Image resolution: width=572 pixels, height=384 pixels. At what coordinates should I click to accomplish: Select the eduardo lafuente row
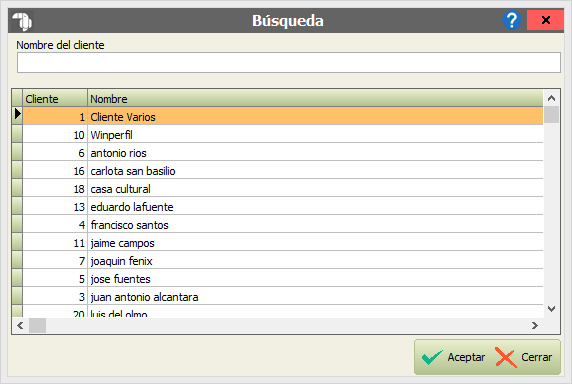(x=283, y=207)
